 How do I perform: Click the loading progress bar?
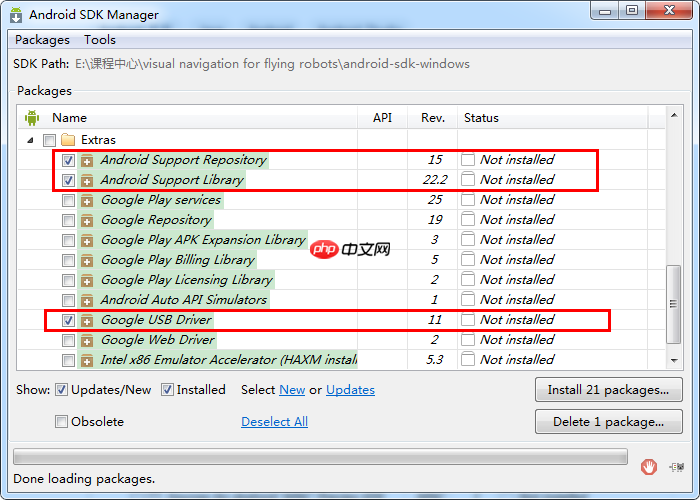[320, 457]
